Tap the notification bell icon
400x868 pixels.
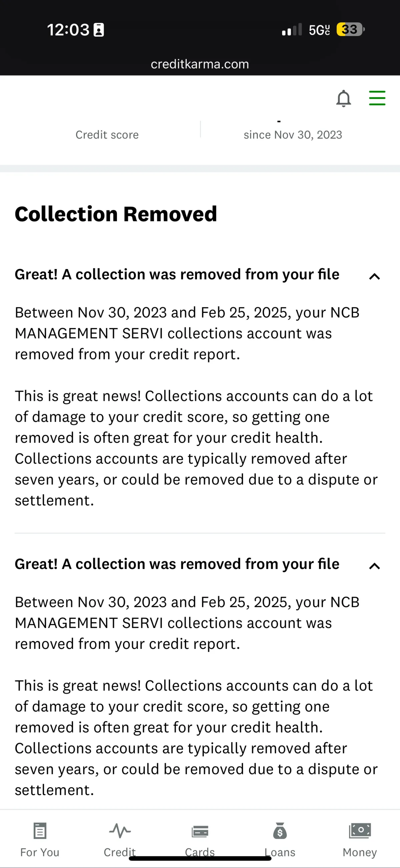point(343,99)
